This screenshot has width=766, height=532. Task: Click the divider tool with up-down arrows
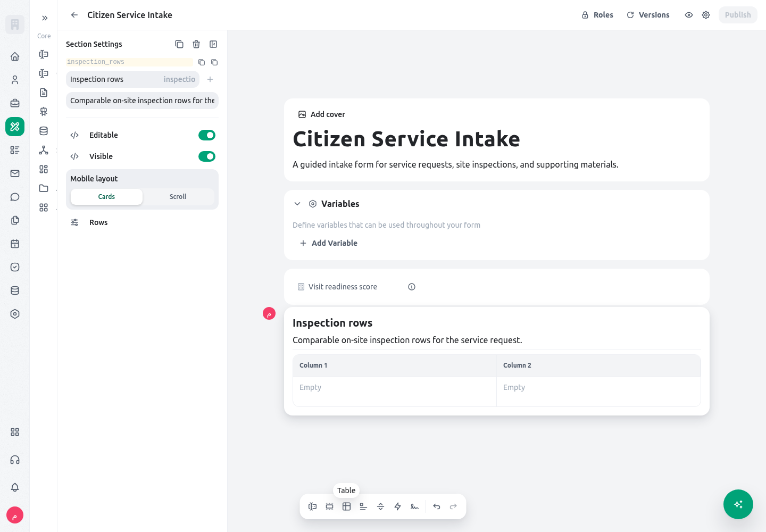pos(380,506)
